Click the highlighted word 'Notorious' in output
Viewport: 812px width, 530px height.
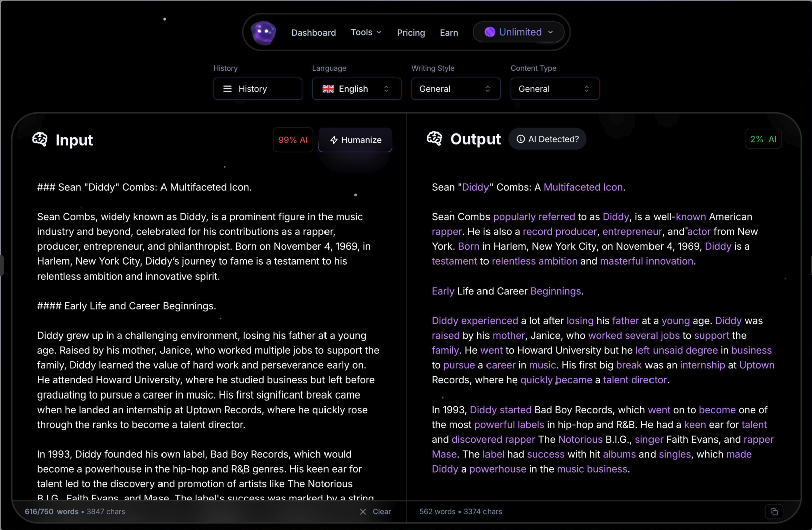(x=580, y=440)
